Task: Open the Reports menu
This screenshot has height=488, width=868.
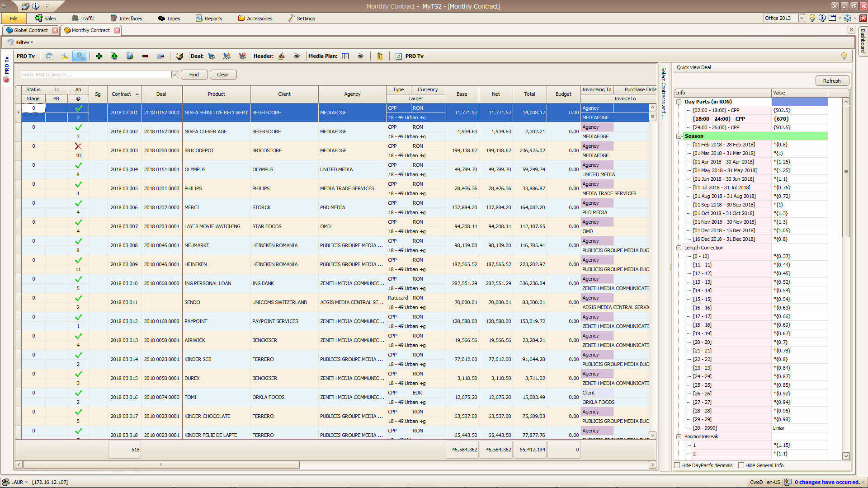Action: click(x=209, y=19)
